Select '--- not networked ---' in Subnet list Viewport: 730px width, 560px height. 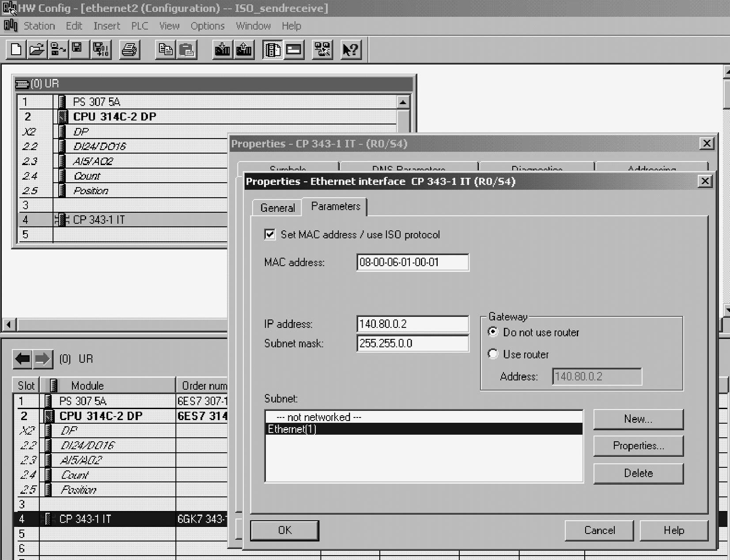click(424, 417)
